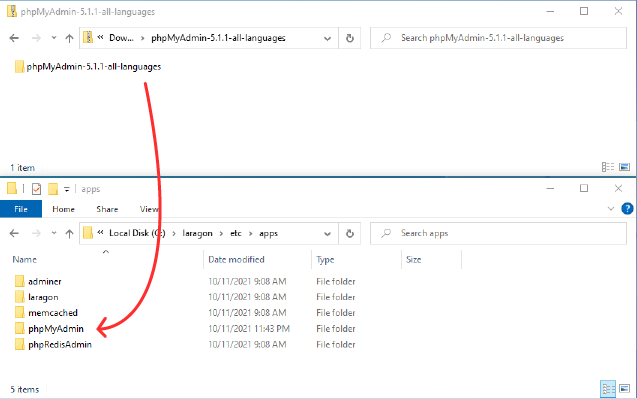Click the Search apps box

pos(498,234)
